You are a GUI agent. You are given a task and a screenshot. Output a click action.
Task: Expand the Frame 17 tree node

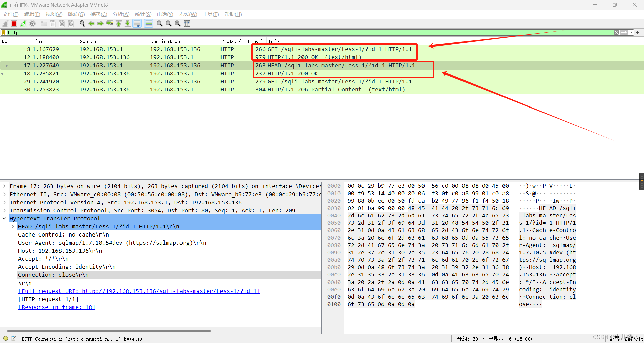click(x=4, y=186)
